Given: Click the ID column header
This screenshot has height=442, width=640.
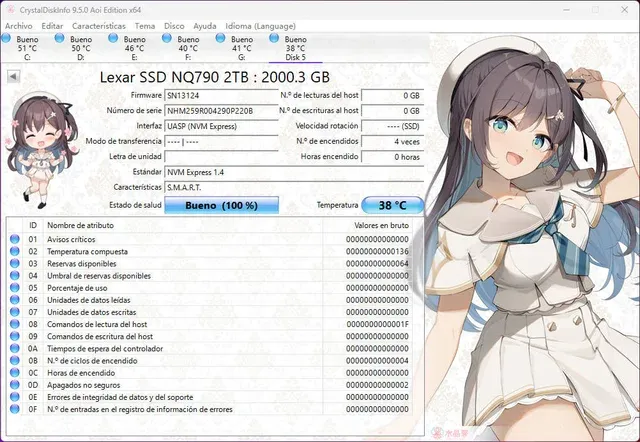Looking at the screenshot, I should [33, 225].
